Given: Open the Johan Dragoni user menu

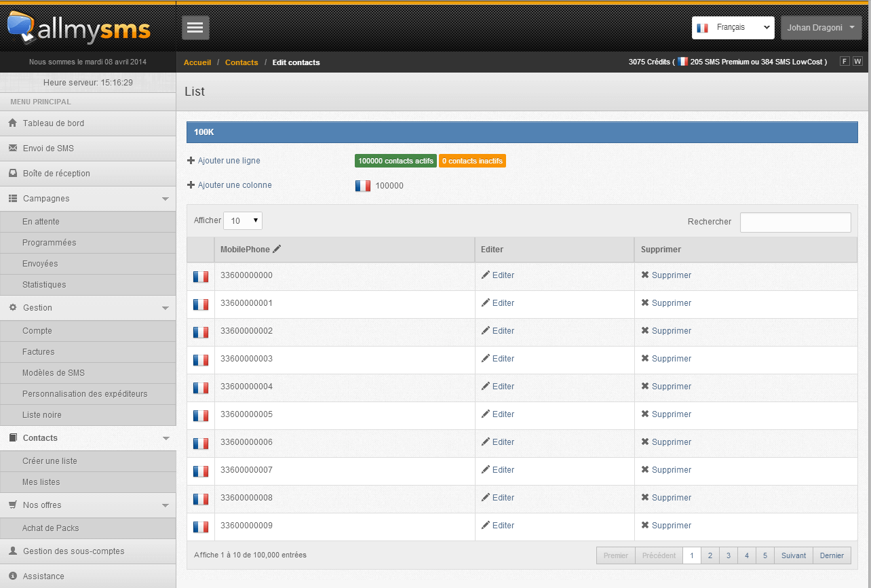Looking at the screenshot, I should pos(821,28).
